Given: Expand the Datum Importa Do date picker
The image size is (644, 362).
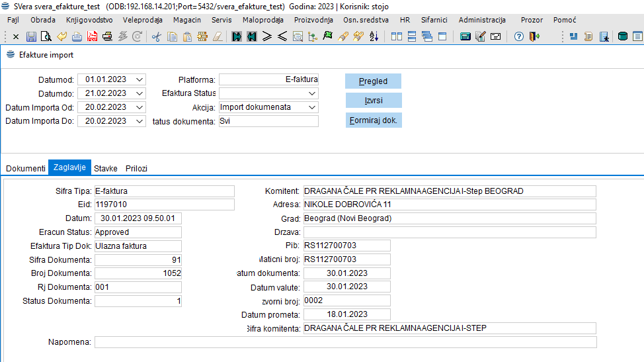Looking at the screenshot, I should tap(139, 121).
